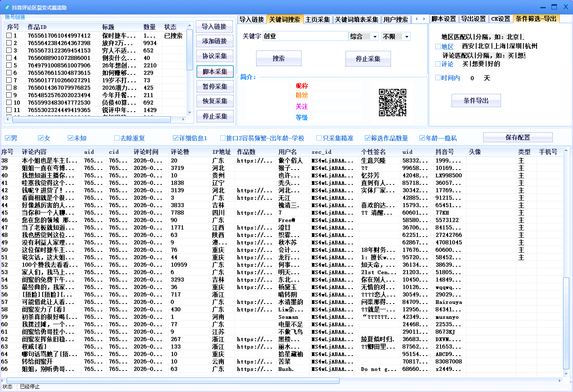The height and width of the screenshot is (392, 573).
Task: Click the 脚本采集 button
Action: click(215, 72)
